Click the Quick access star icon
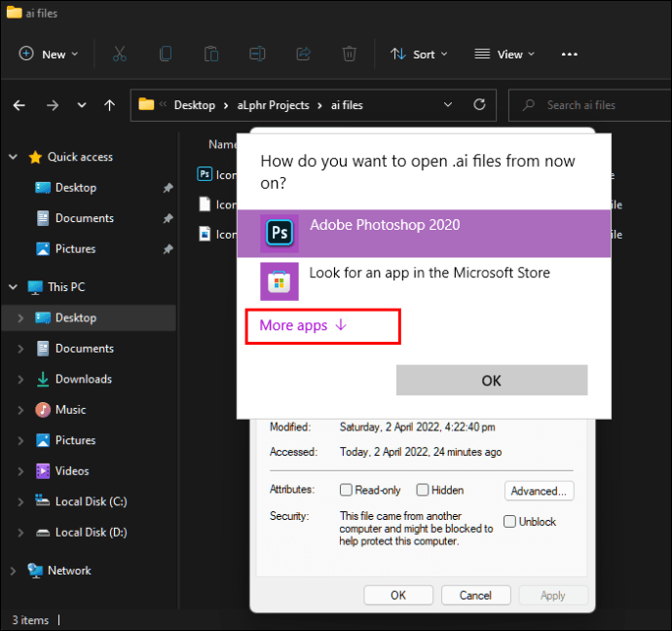This screenshot has height=631, width=672. click(x=35, y=157)
